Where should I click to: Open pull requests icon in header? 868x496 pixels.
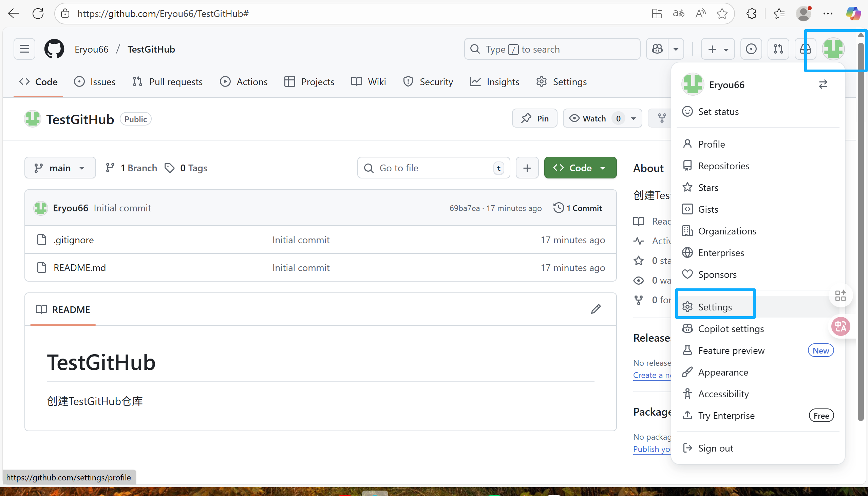pyautogui.click(x=778, y=49)
